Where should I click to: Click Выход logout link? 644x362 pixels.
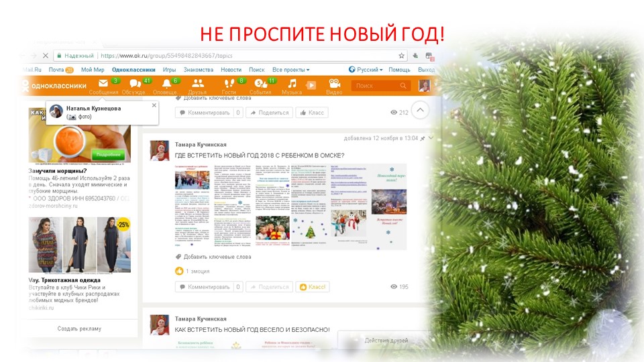[x=426, y=70]
